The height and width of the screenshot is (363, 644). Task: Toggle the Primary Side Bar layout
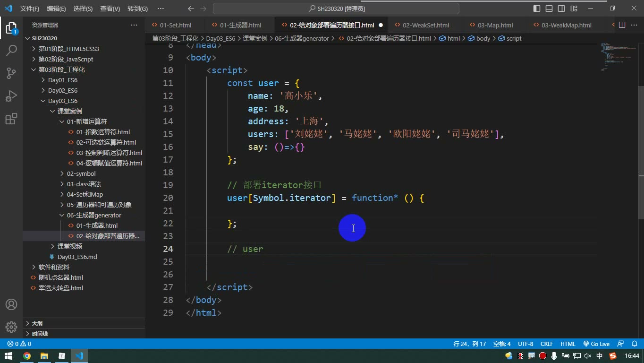coord(537,9)
